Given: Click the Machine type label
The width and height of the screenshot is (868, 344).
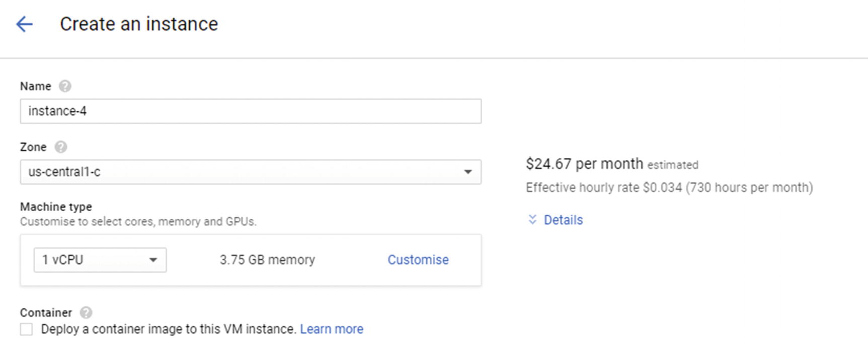Looking at the screenshot, I should 56,207.
